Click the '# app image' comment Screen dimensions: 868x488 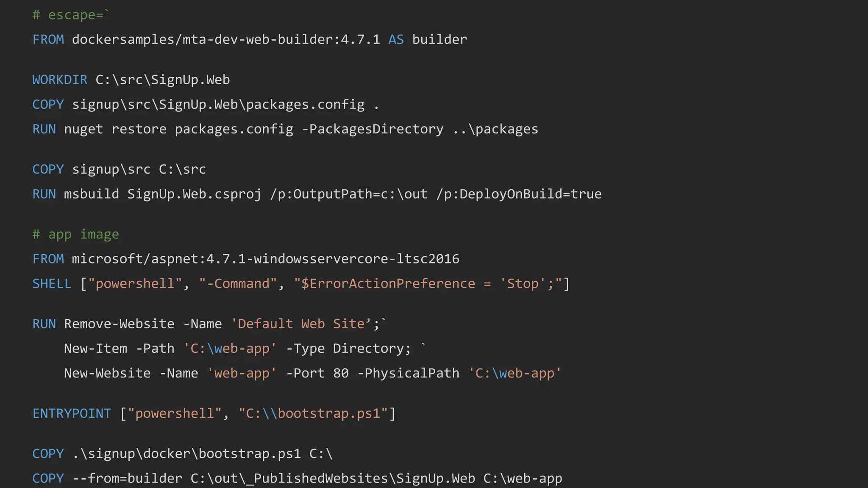(76, 234)
